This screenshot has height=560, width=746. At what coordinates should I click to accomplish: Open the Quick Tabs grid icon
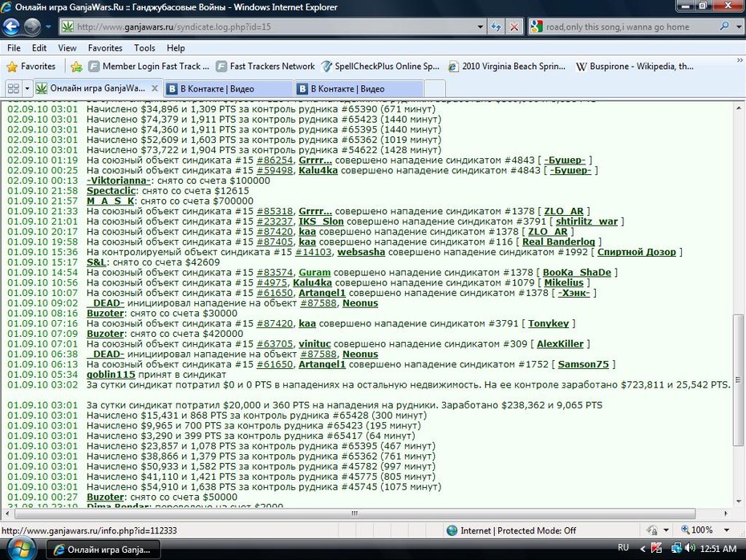14,88
